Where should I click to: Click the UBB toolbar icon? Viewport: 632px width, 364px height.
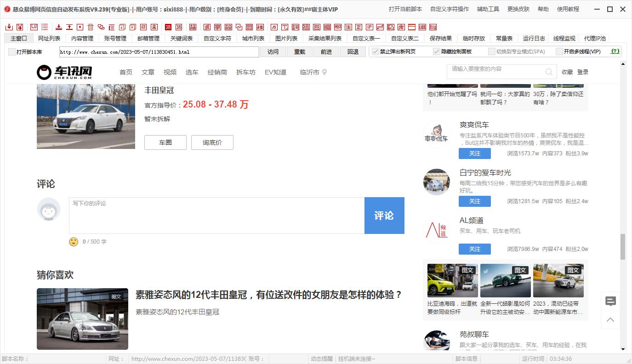422,27
